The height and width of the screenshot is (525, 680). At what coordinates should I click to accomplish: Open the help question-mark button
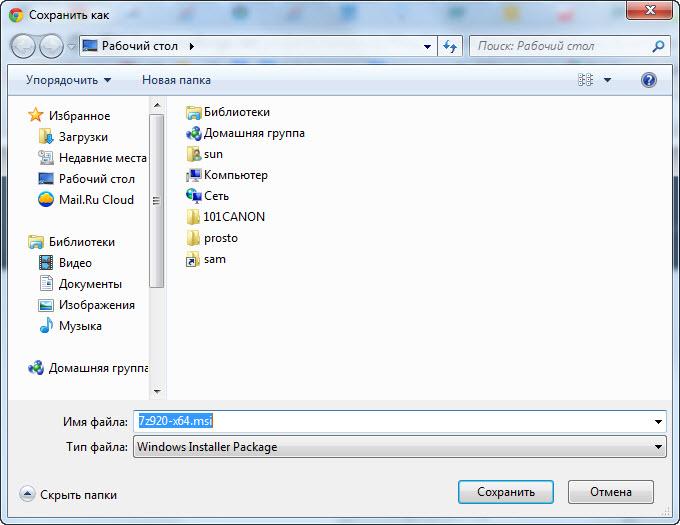click(x=648, y=80)
